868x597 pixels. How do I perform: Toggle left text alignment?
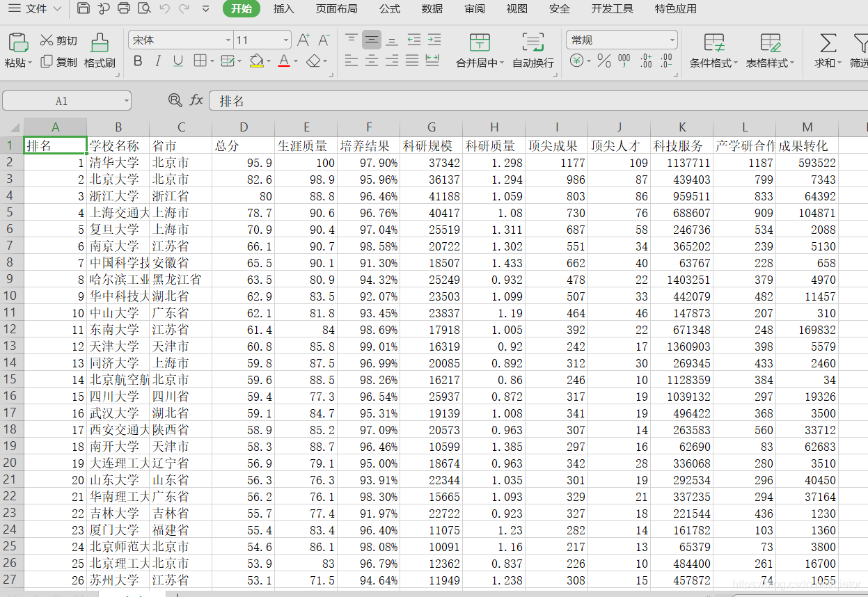pyautogui.click(x=352, y=61)
